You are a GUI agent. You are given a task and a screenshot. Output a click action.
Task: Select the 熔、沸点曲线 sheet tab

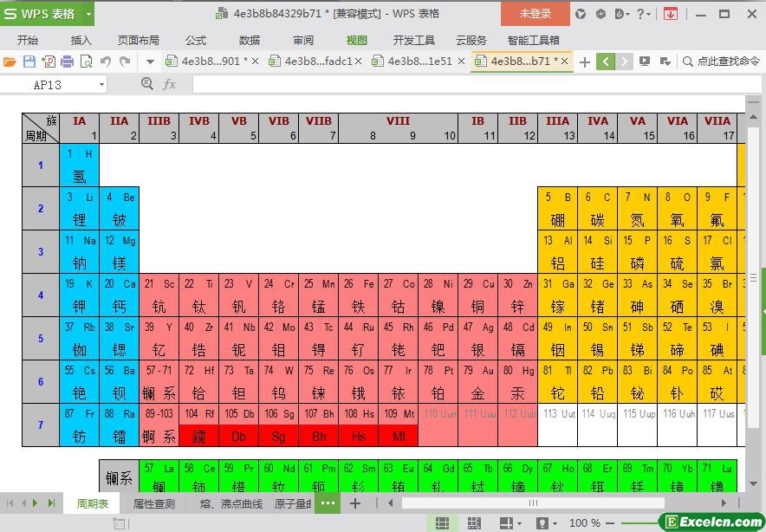(231, 503)
